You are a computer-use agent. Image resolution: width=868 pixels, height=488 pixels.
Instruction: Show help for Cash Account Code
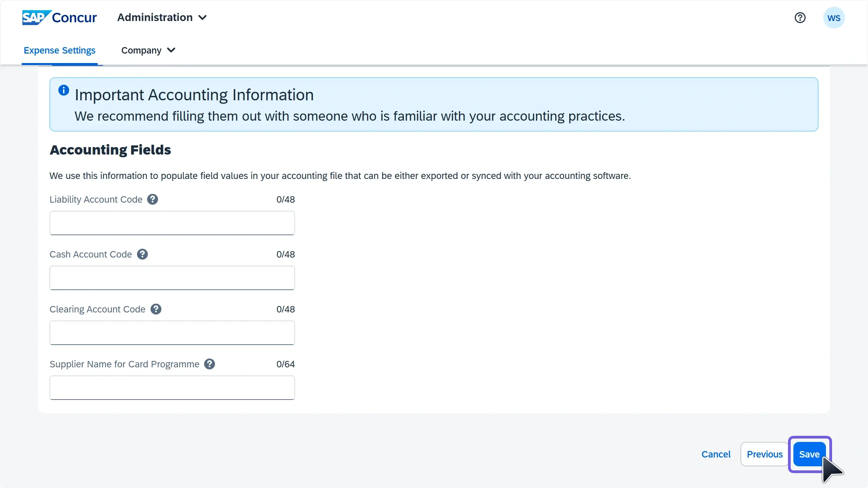click(x=142, y=254)
